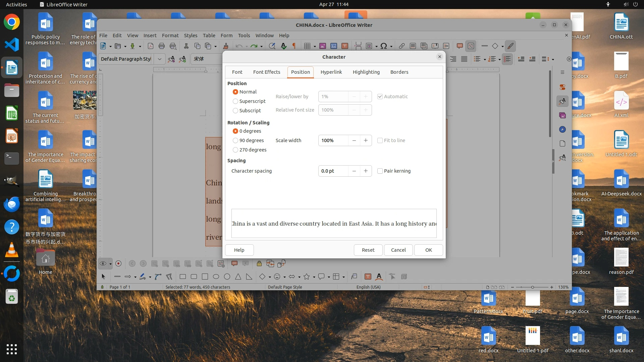Click the Export as PDF icon
Screen dimensions: 644x362
point(151,46)
